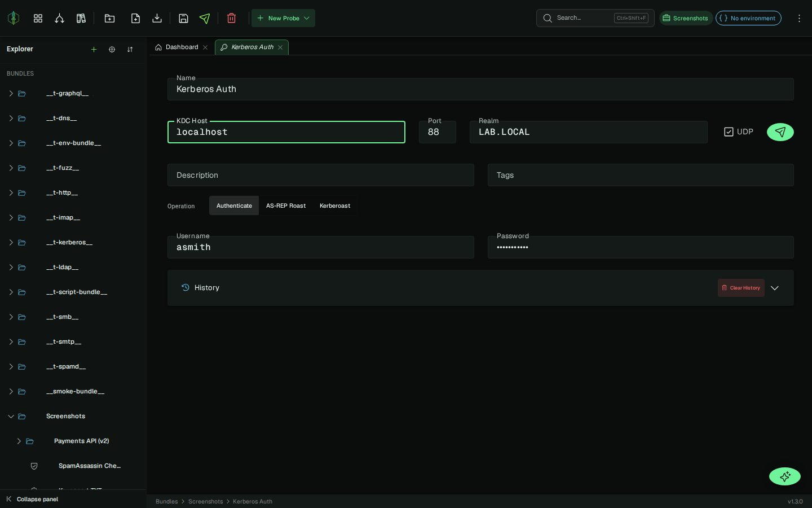Expand the History section chevron

tap(775, 288)
